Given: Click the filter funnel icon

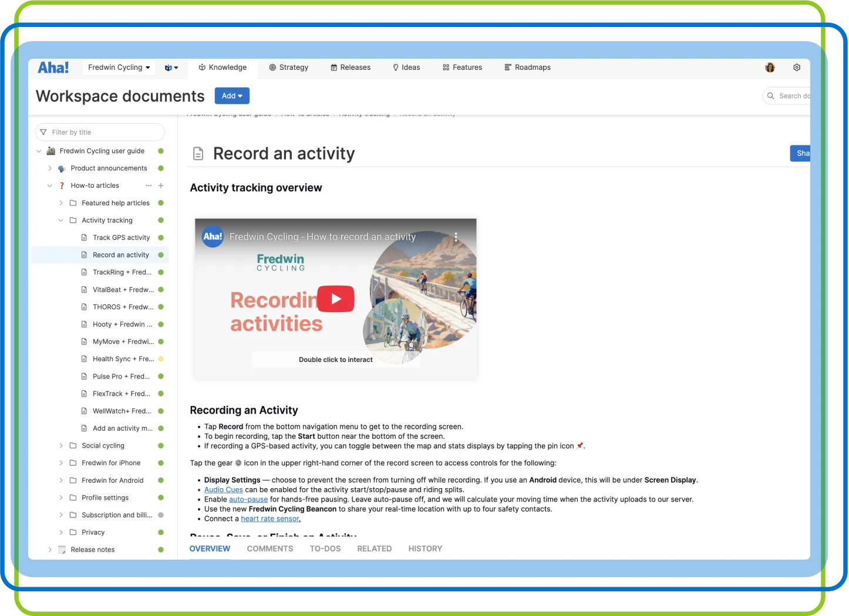Looking at the screenshot, I should click(x=43, y=132).
